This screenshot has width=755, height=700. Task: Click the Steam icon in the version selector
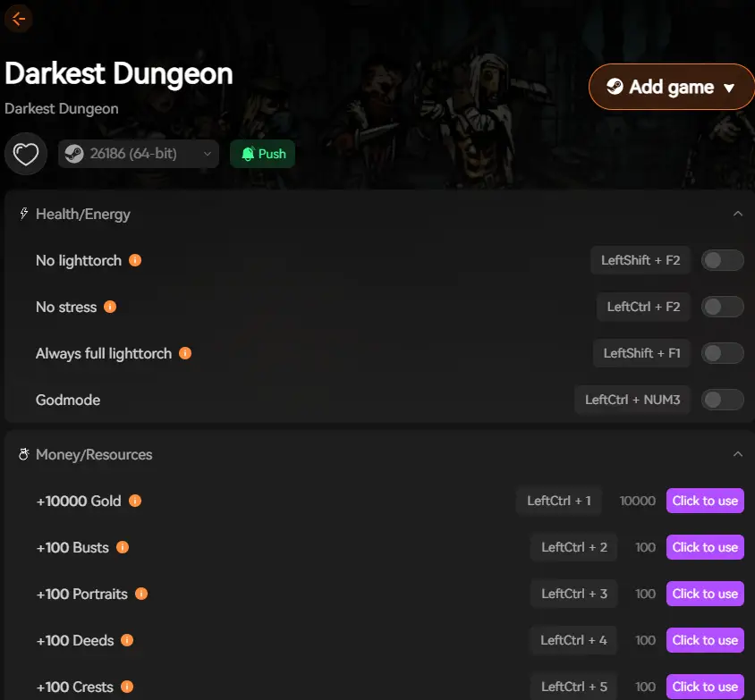[73, 153]
